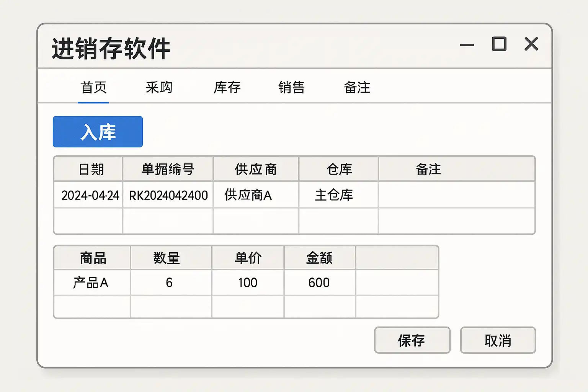Click the 保存 button
The height and width of the screenshot is (392, 588).
tap(412, 340)
